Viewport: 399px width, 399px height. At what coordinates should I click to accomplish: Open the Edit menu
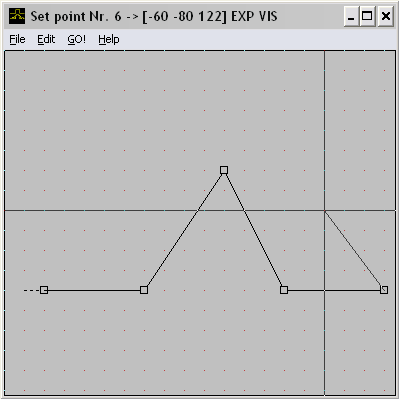coord(46,39)
